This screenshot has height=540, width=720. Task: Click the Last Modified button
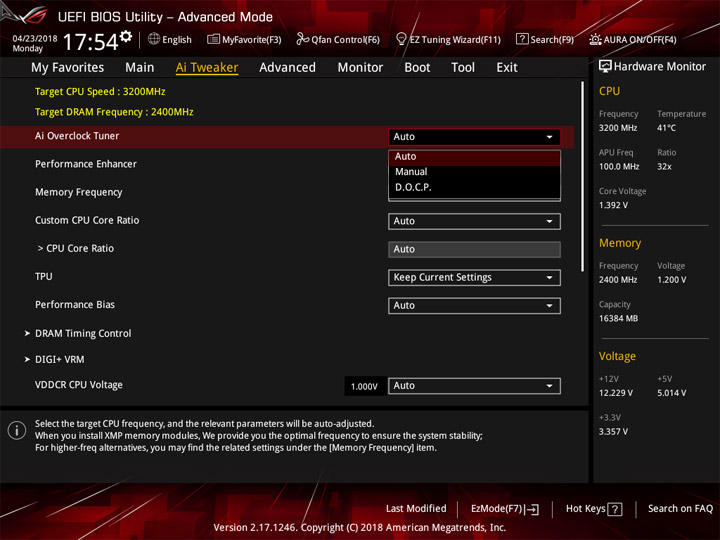pyautogui.click(x=416, y=509)
